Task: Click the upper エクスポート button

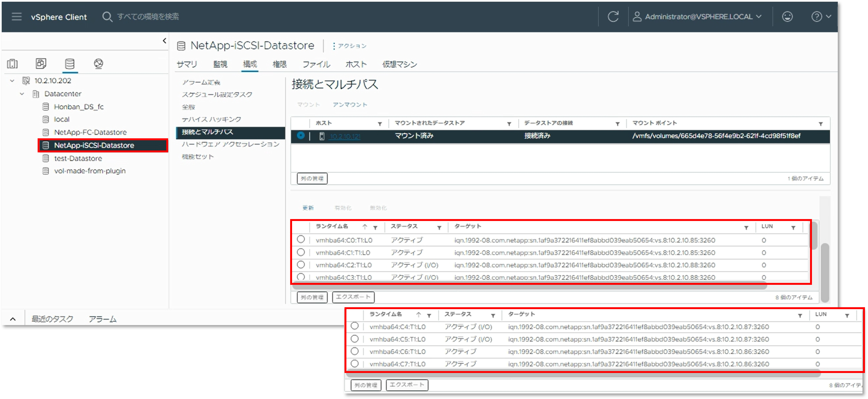Action: tap(353, 297)
